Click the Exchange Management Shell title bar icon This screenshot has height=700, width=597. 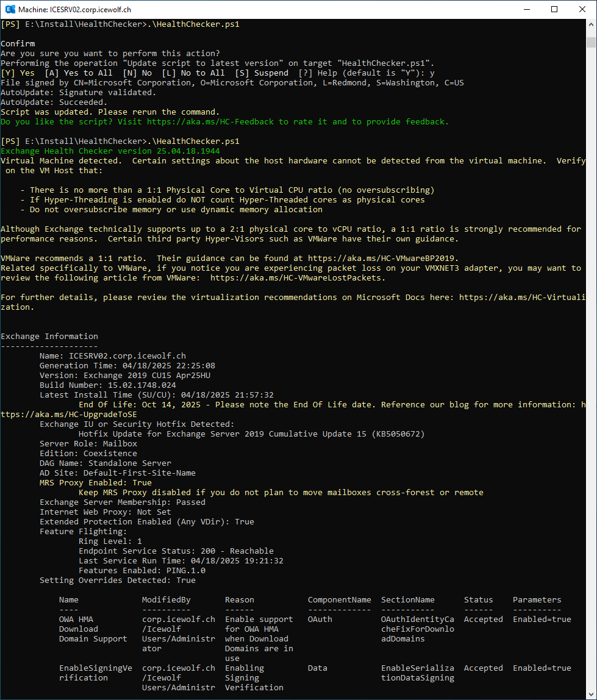coord(10,9)
